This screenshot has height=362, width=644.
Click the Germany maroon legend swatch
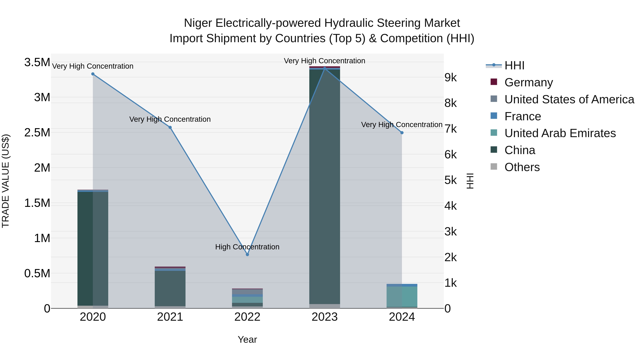494,82
